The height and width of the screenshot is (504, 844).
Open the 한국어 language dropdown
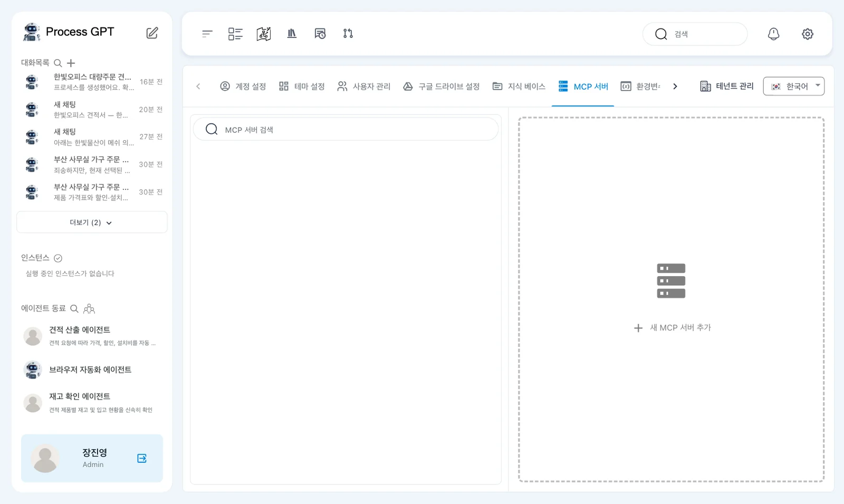[x=794, y=86]
